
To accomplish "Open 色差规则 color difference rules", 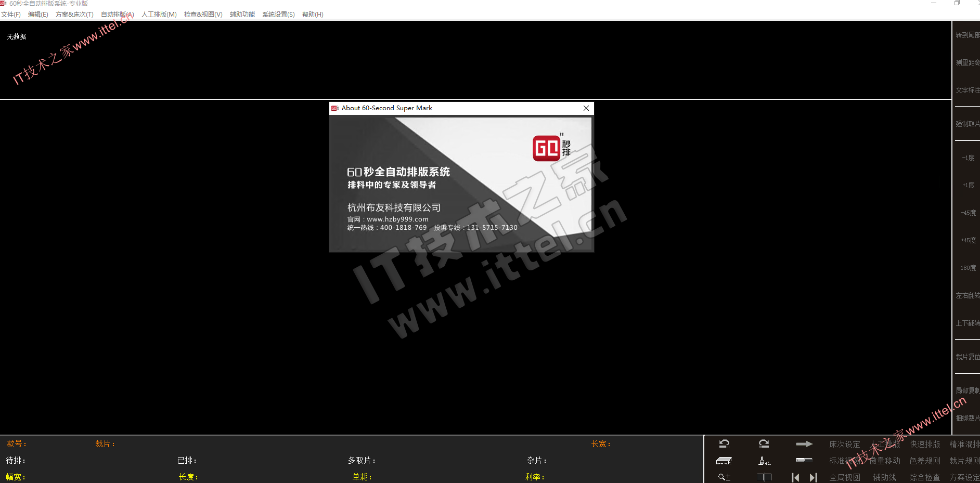I will click(x=925, y=461).
